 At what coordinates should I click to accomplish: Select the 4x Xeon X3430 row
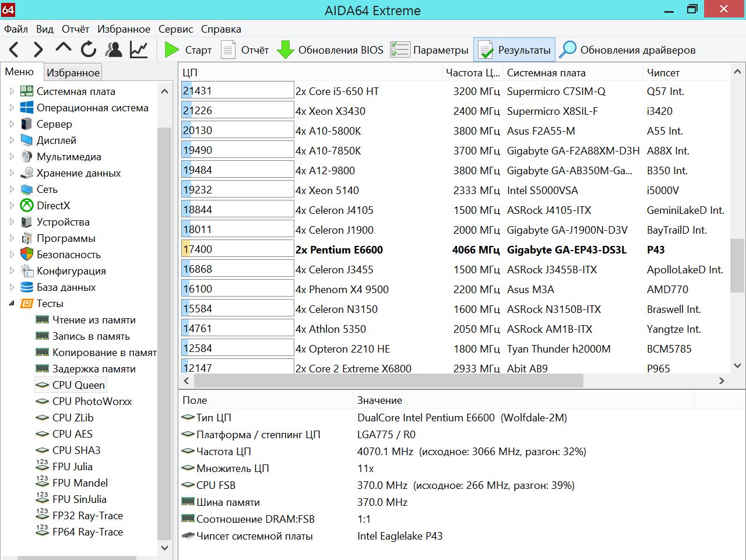click(x=455, y=111)
